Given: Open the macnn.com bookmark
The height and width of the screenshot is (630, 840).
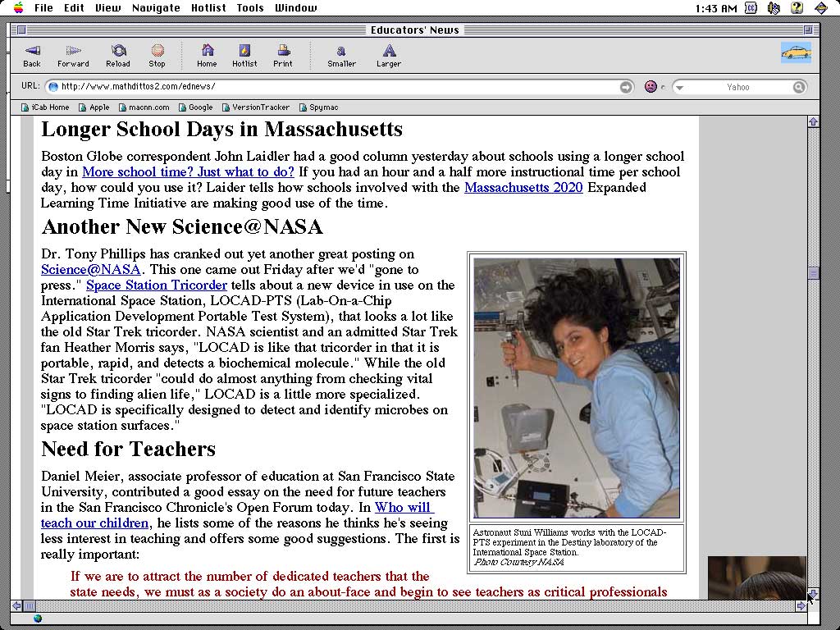Looking at the screenshot, I should pyautogui.click(x=144, y=107).
